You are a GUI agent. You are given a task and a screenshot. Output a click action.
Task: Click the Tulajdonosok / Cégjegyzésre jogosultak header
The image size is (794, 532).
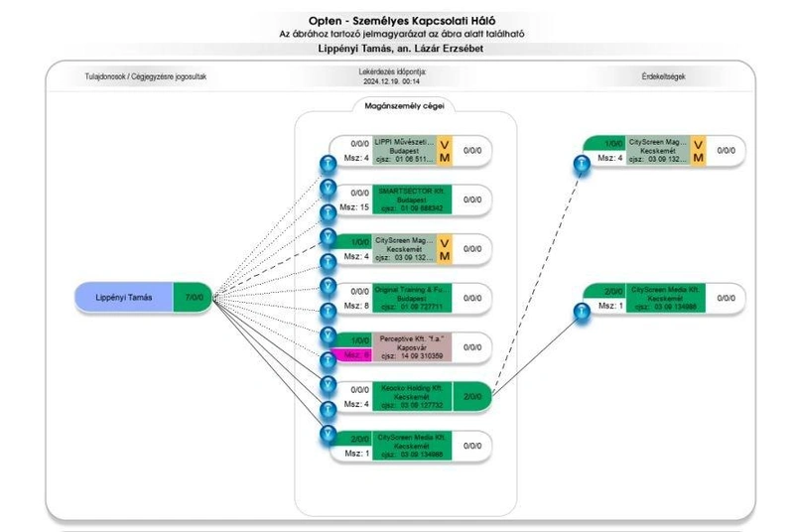click(x=146, y=77)
